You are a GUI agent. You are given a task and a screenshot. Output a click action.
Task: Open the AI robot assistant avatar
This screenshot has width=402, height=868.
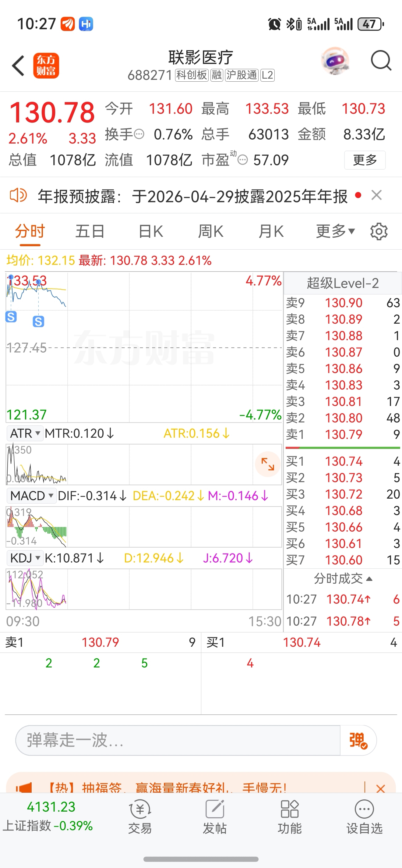(x=335, y=61)
